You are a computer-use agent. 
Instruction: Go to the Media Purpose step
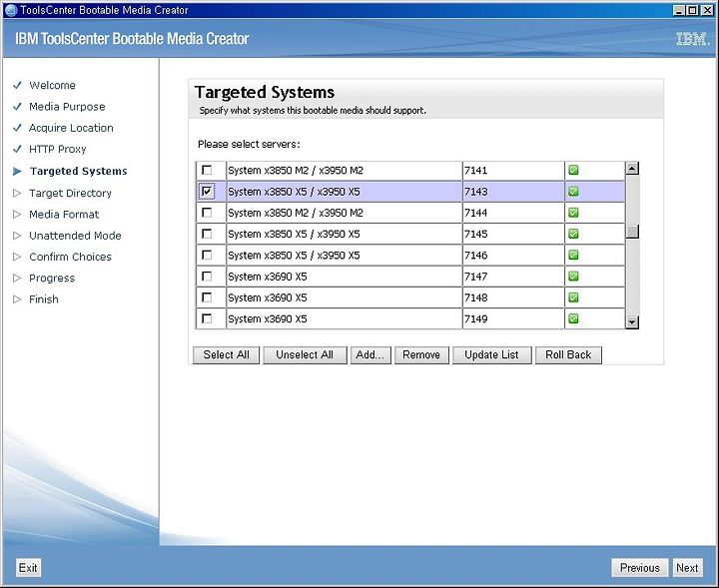point(67,107)
